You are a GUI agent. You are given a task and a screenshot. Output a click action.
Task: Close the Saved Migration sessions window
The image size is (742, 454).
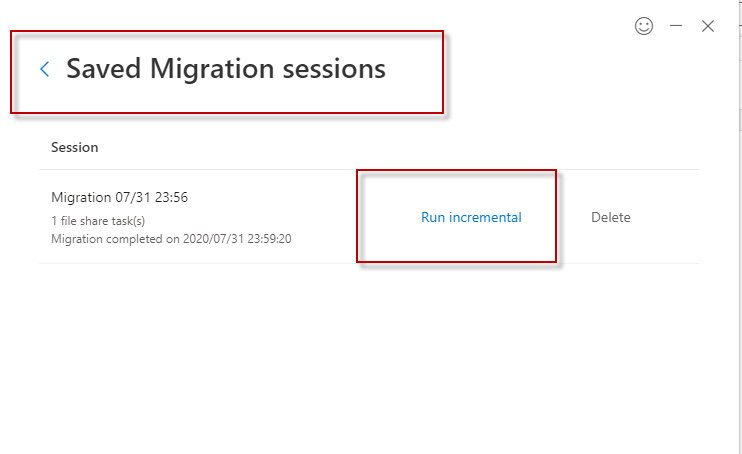pos(708,27)
